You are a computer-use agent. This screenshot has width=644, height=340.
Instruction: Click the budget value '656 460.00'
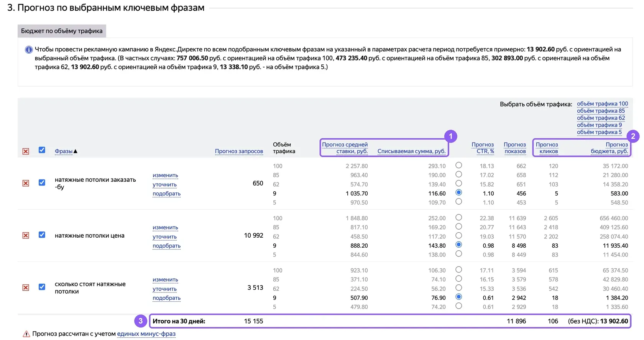(614, 218)
